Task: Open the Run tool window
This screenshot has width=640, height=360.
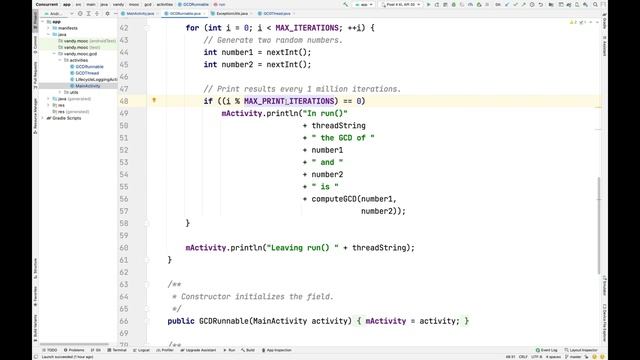Action: [x=229, y=350]
